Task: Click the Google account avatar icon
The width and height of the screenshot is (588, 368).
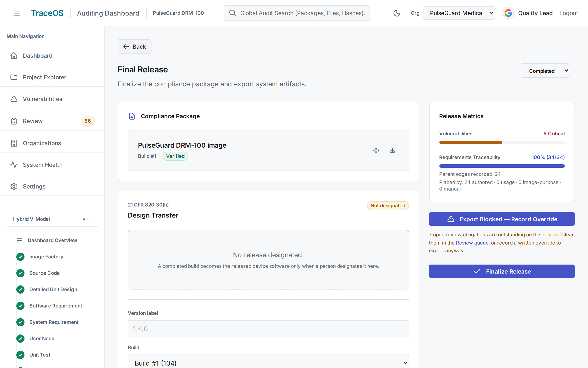Action: [508, 13]
